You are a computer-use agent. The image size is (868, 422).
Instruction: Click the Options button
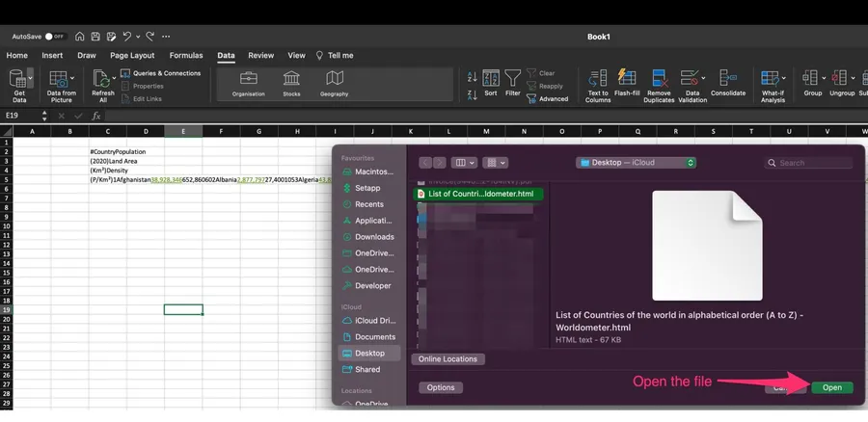(x=440, y=387)
